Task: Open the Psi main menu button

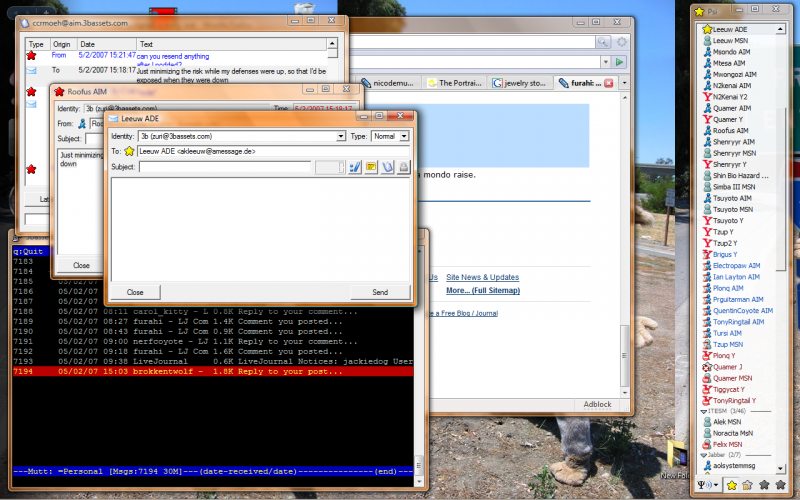Action: [x=709, y=485]
